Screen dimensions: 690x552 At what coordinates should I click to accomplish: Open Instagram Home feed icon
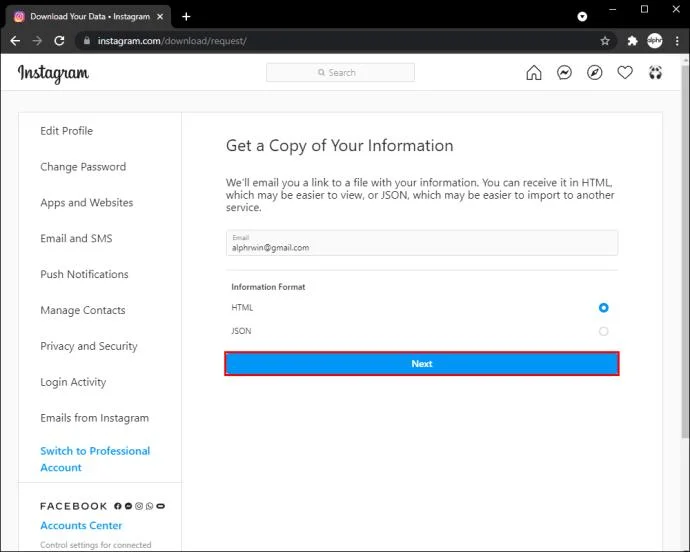tap(533, 73)
